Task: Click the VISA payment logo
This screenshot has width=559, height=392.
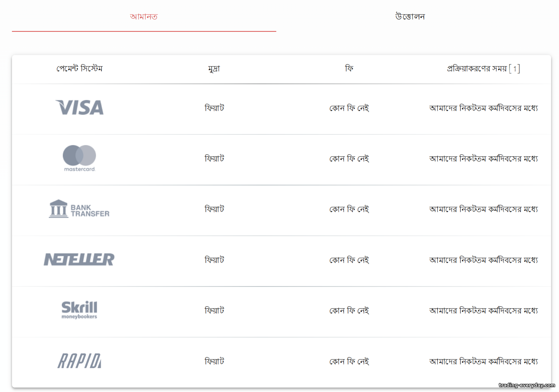Action: coord(79,108)
